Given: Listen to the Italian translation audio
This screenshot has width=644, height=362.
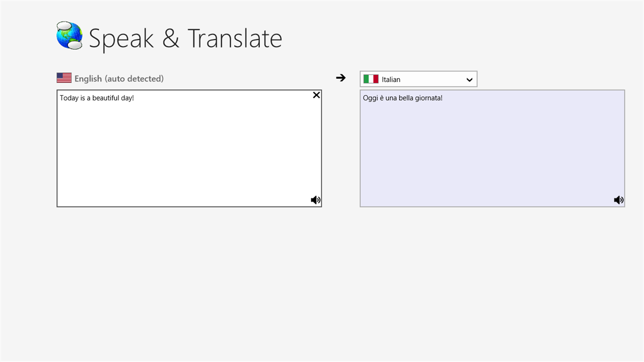Looking at the screenshot, I should point(619,200).
